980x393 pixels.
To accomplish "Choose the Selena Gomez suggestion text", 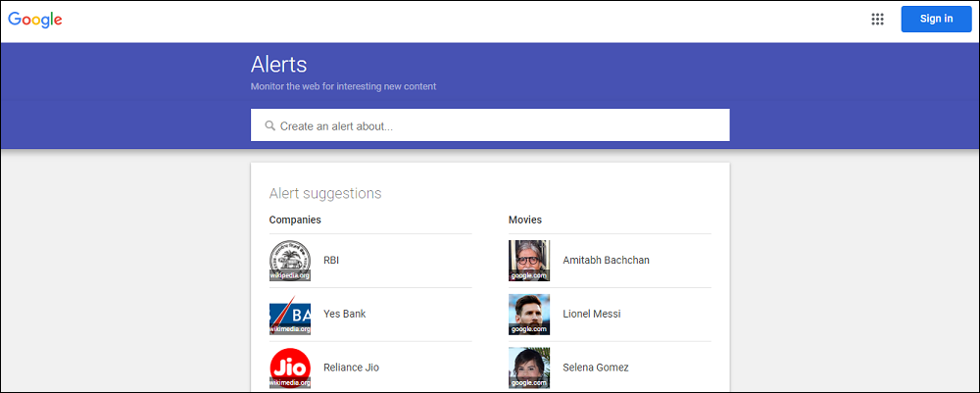I will 596,368.
